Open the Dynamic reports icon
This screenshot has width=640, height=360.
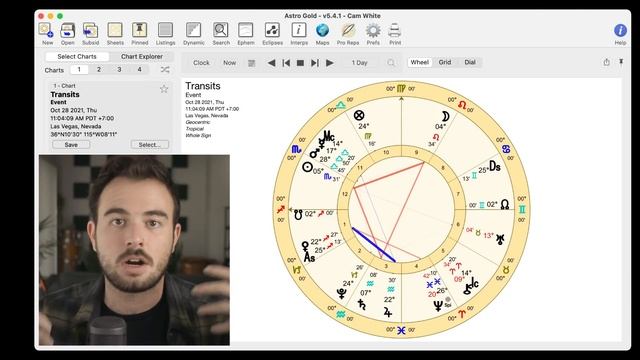pos(193,30)
